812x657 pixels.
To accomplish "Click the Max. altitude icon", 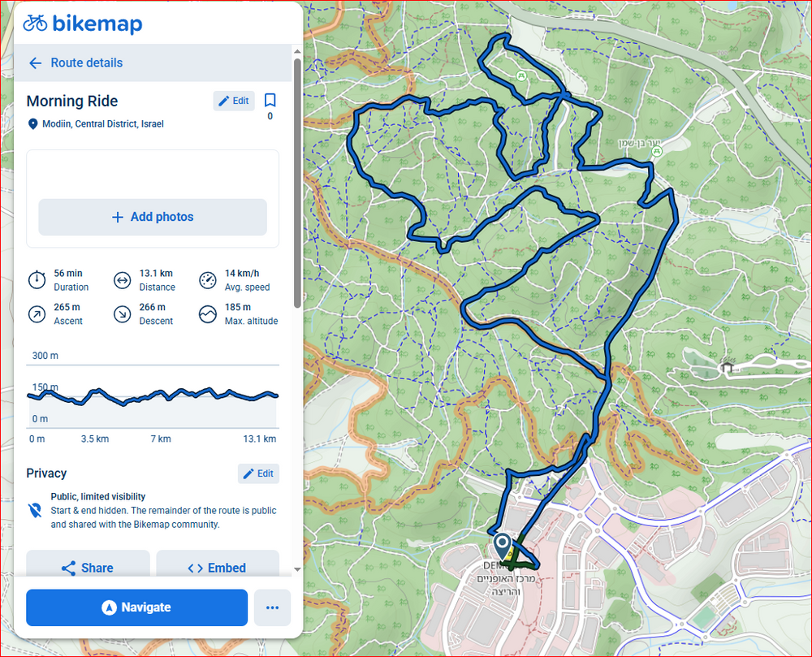I will (x=208, y=314).
